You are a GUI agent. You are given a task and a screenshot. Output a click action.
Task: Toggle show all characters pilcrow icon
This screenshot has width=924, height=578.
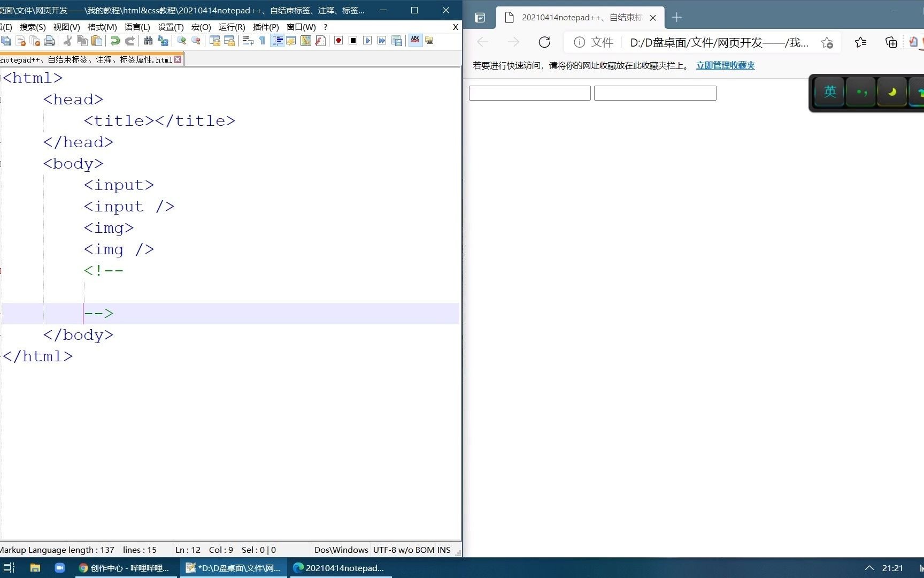[262, 41]
